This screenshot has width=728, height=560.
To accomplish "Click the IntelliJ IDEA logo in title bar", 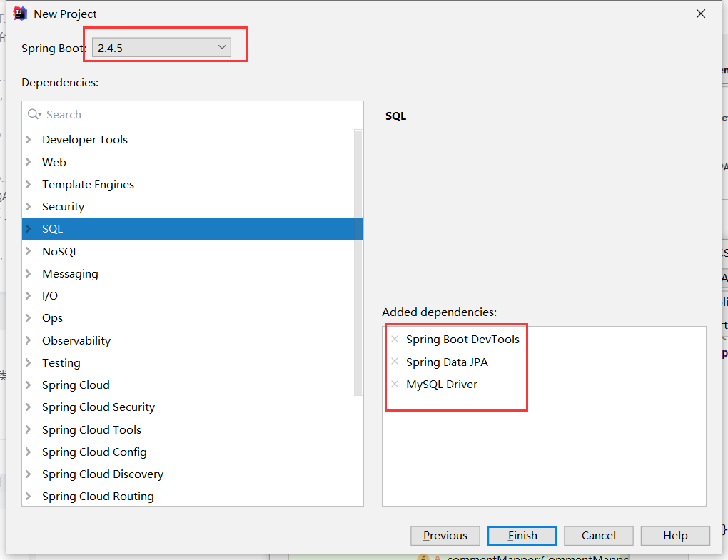I will pos(20,14).
